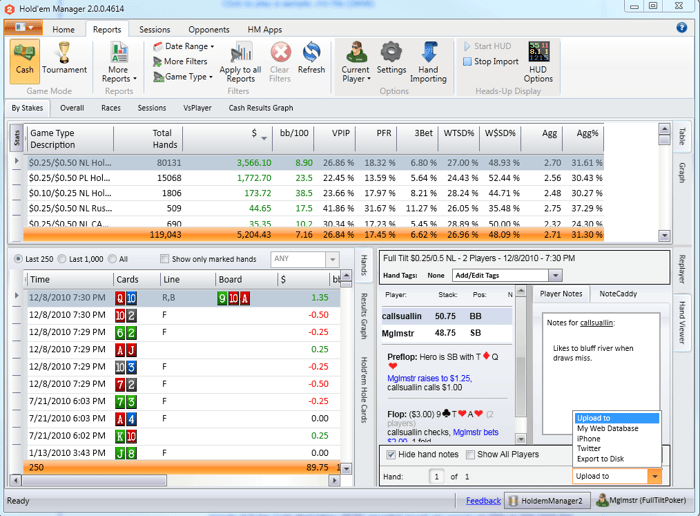The height and width of the screenshot is (516, 700).
Task: Choose Twitter upload option
Action: [589, 449]
